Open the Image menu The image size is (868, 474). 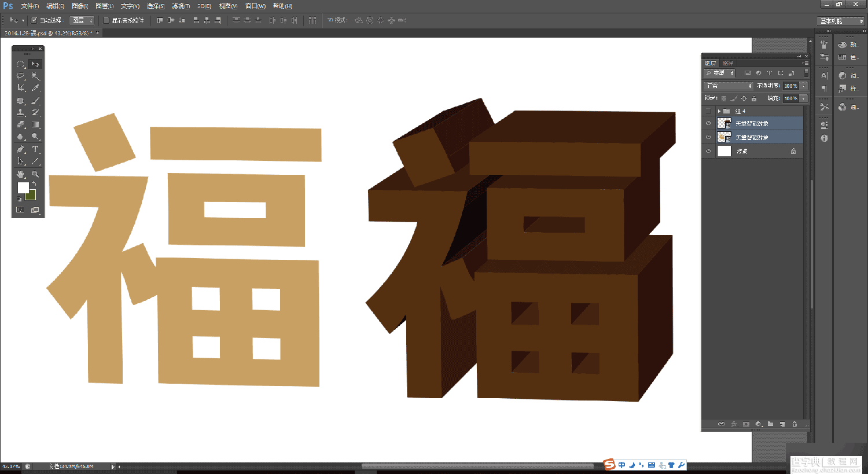(x=80, y=6)
